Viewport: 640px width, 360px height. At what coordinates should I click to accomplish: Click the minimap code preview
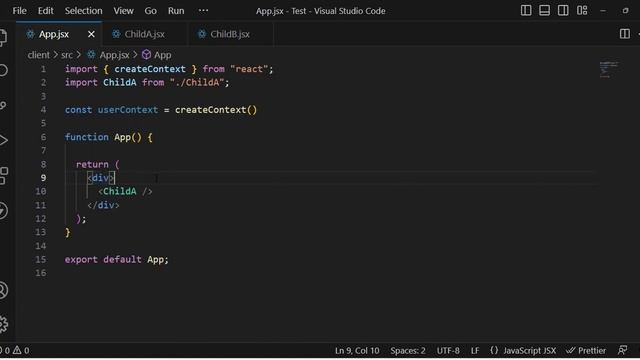(609, 69)
